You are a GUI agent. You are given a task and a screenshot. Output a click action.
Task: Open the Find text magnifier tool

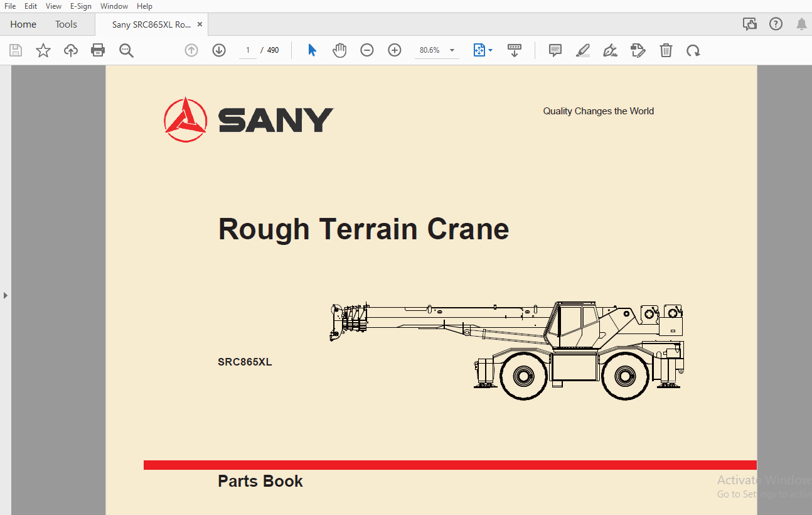(126, 50)
